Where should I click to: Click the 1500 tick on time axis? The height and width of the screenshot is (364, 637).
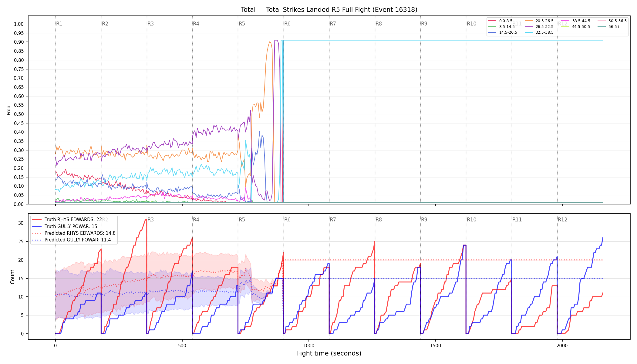pos(436,346)
